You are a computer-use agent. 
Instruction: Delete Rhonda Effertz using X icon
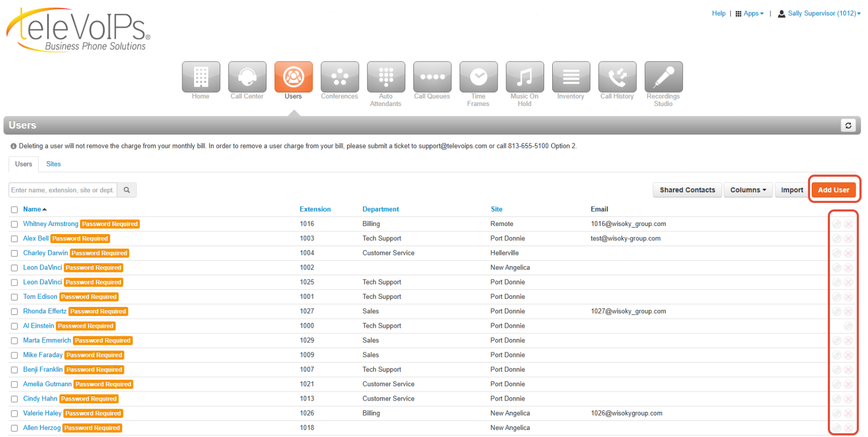coord(848,311)
